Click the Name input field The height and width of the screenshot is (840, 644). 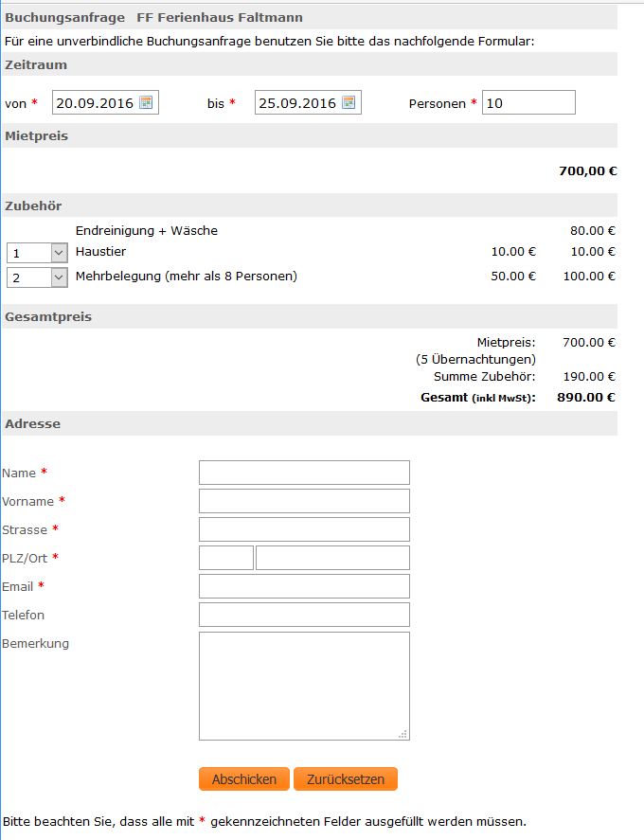[x=304, y=473]
